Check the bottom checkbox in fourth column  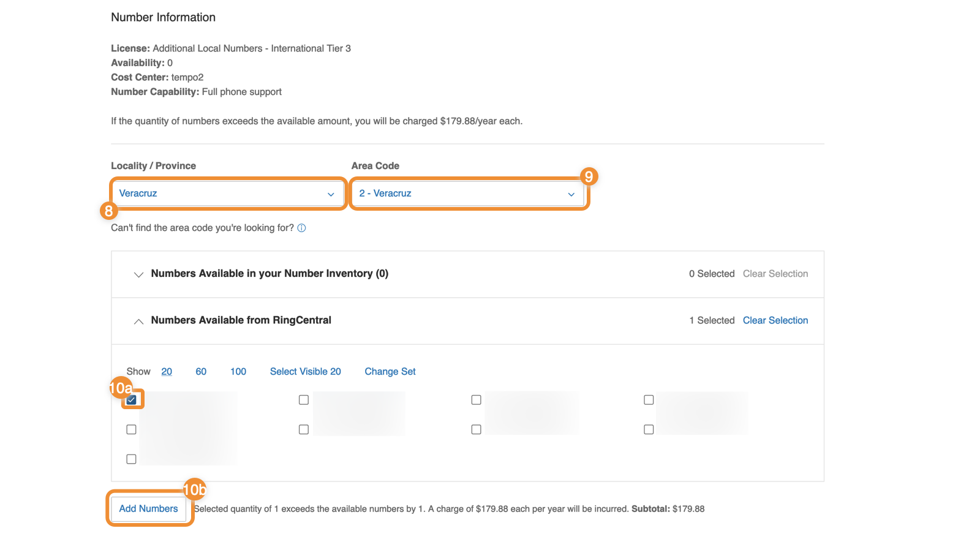pos(649,429)
